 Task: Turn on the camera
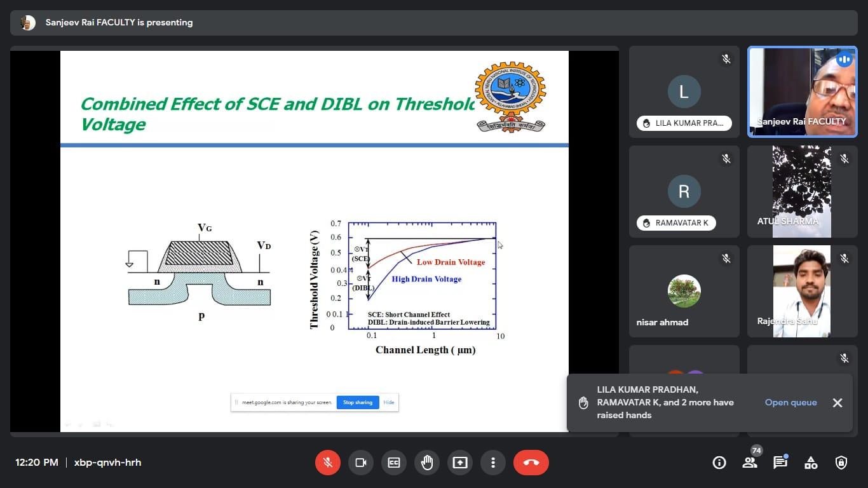tap(361, 463)
